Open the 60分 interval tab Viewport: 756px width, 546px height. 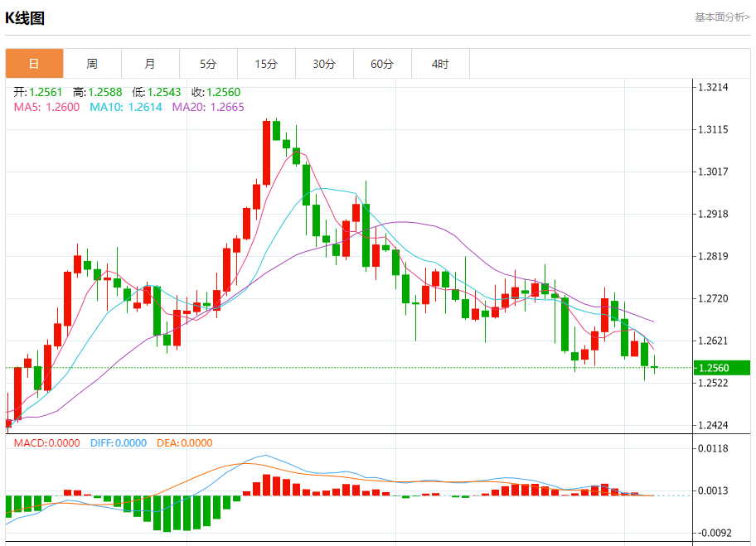coord(382,63)
